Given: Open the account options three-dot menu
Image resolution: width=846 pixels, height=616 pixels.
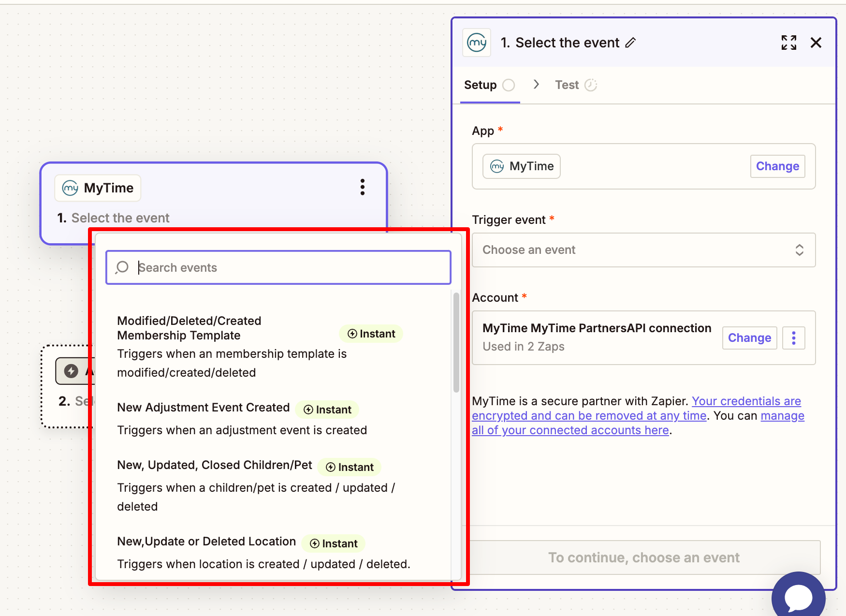Looking at the screenshot, I should coord(794,338).
